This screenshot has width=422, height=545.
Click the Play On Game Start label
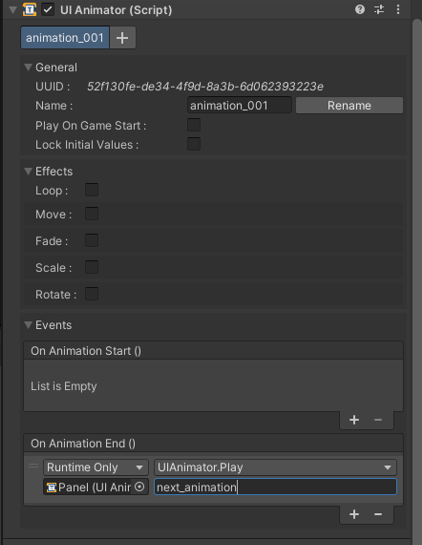pyautogui.click(x=90, y=125)
